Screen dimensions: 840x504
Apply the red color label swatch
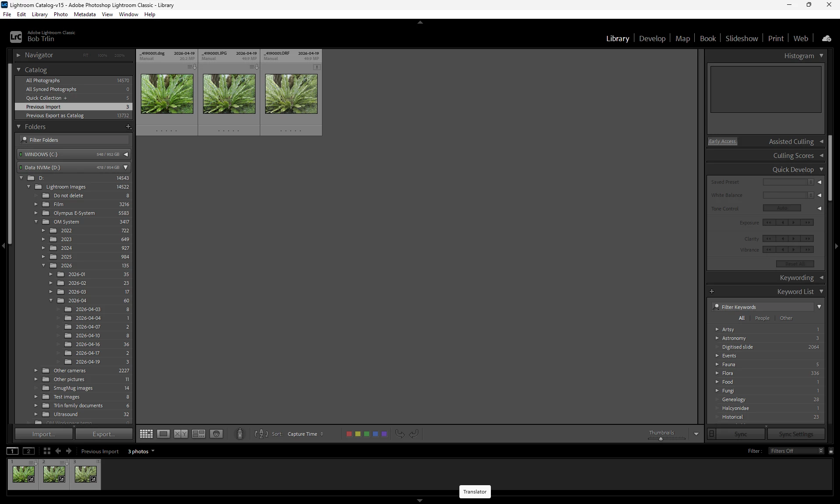point(349,434)
